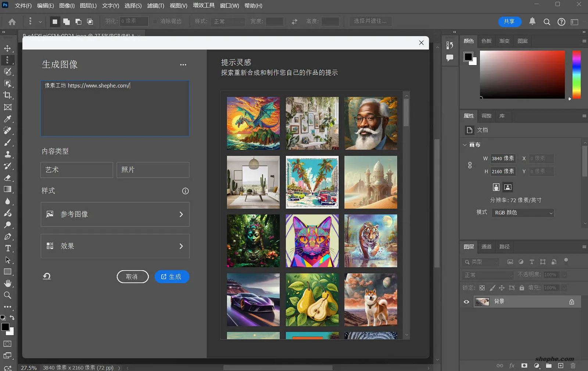Click the blue Generate button
The height and width of the screenshot is (371, 588).
[x=172, y=277]
